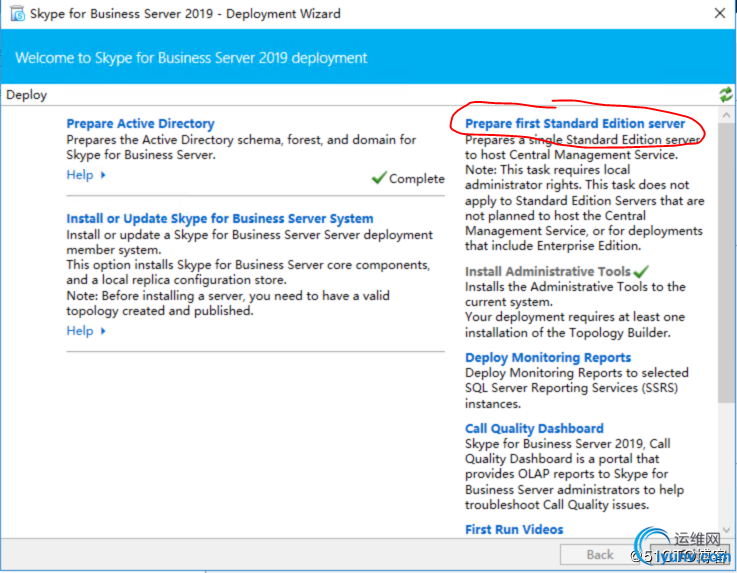The height and width of the screenshot is (573, 737).
Task: Click the Deploy breadcrumb label
Action: point(26,95)
